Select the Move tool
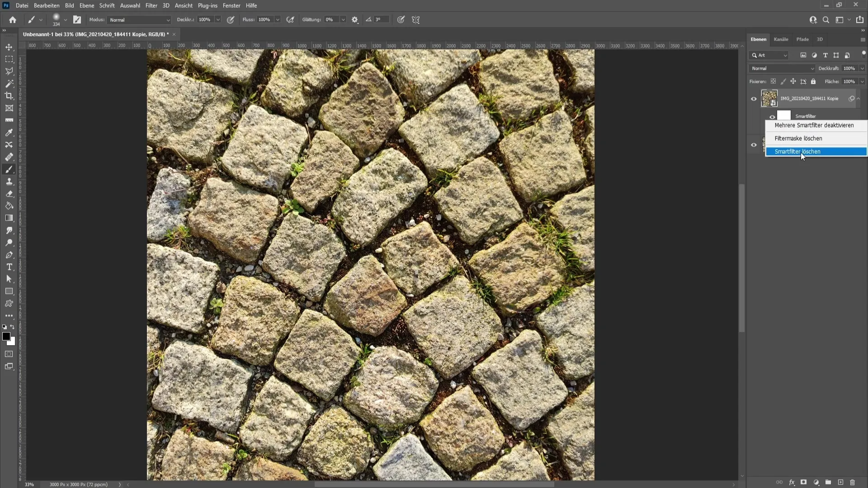This screenshot has width=868, height=488. click(x=9, y=47)
